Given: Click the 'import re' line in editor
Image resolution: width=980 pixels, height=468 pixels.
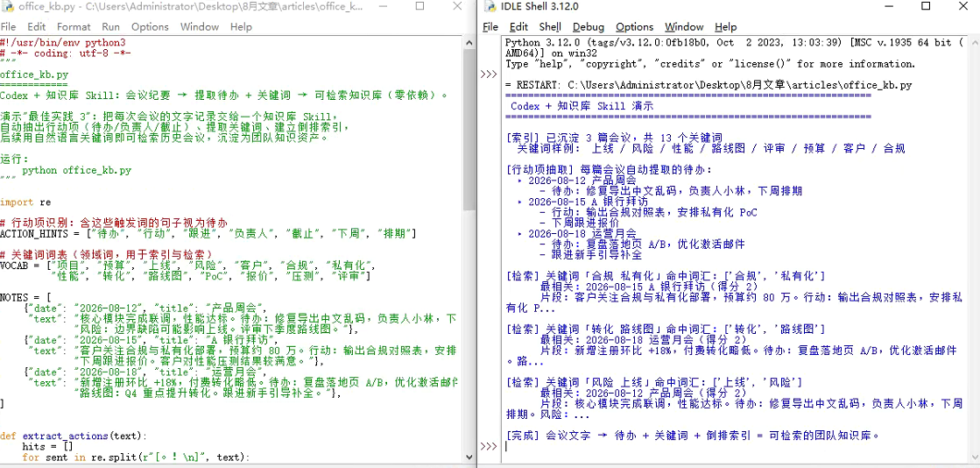Looking at the screenshot, I should [x=25, y=202].
